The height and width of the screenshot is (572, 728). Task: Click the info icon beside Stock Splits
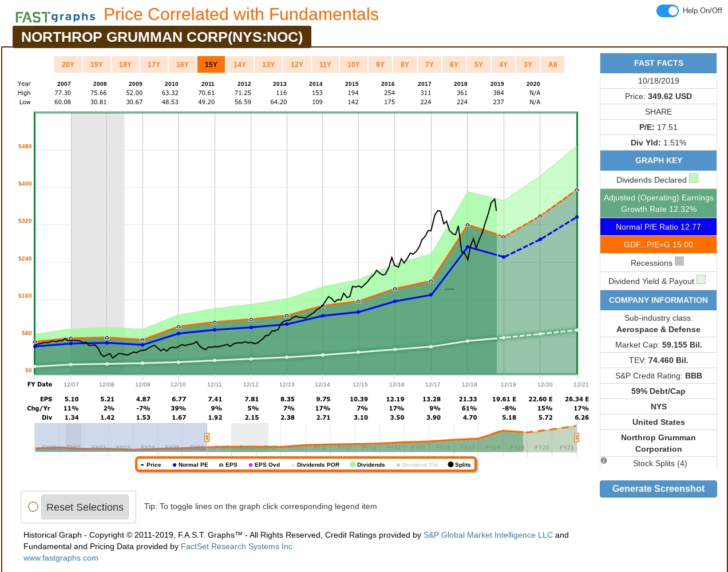click(604, 460)
